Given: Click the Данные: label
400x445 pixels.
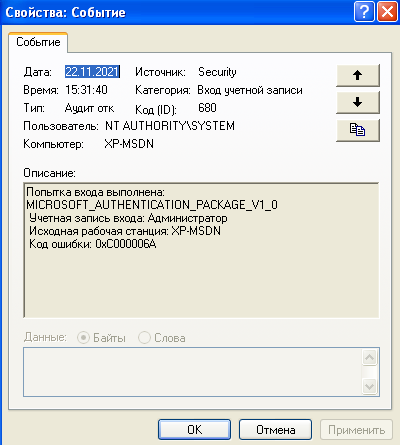Looking at the screenshot, I should point(45,337).
